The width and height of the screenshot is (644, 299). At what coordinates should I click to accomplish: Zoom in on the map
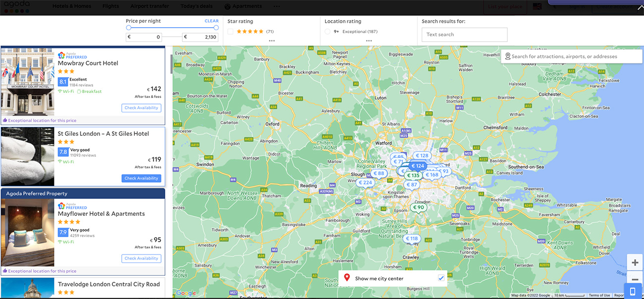tap(635, 262)
